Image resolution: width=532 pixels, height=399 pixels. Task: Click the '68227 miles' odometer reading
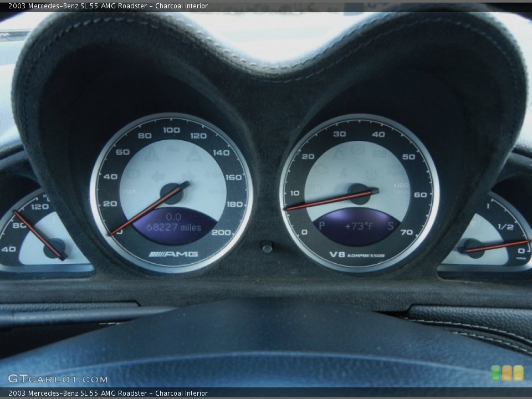click(173, 227)
